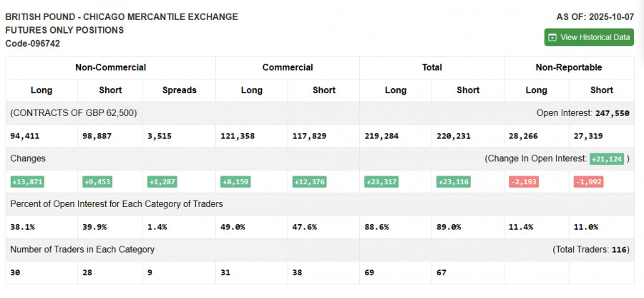The width and height of the screenshot is (644, 298).
Task: Click the Total Traders 116 text
Action: [x=590, y=249]
